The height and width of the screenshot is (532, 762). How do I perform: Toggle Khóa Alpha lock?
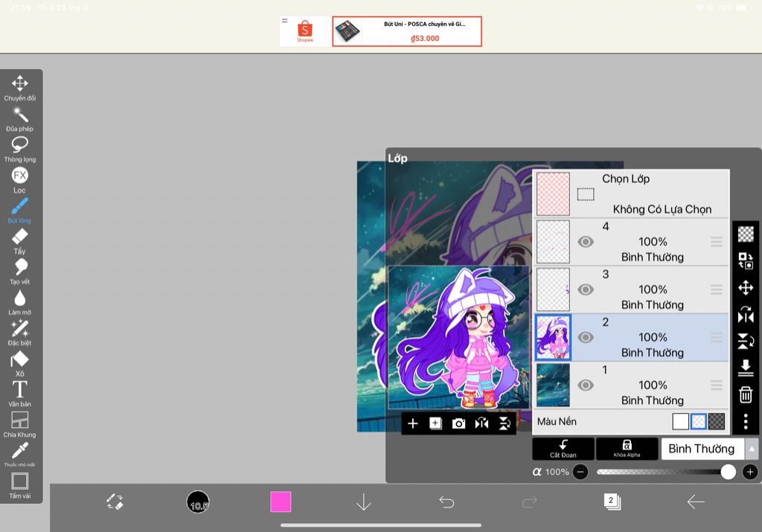(627, 449)
